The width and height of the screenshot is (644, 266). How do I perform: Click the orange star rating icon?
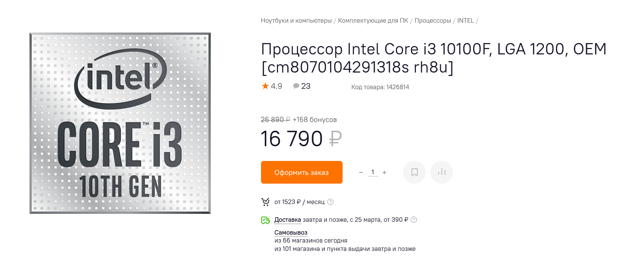(x=265, y=86)
